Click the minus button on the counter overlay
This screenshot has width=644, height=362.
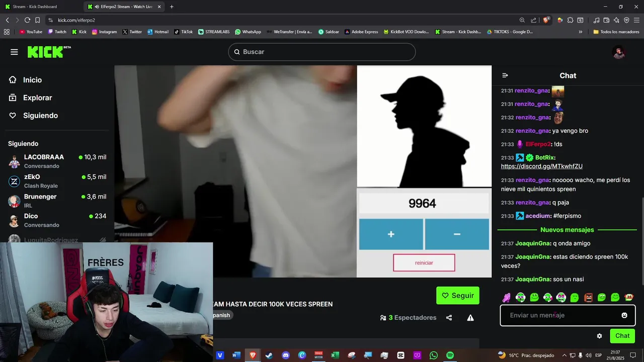point(457,234)
